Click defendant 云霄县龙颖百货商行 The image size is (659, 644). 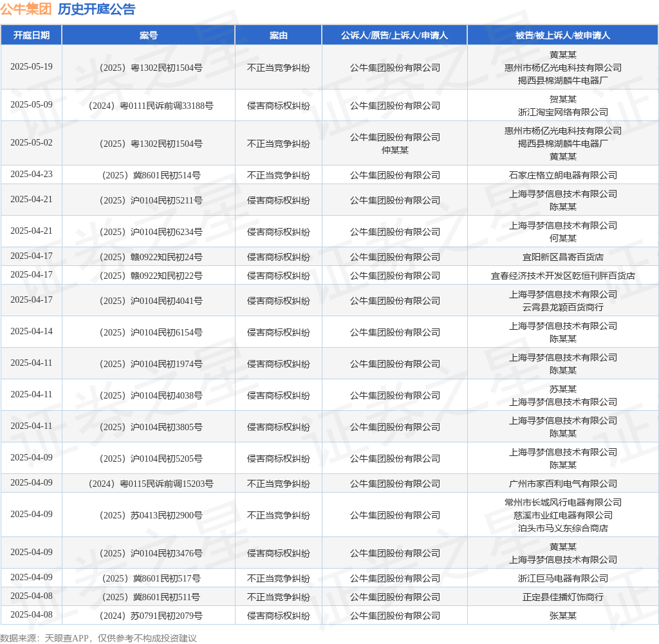562,307
